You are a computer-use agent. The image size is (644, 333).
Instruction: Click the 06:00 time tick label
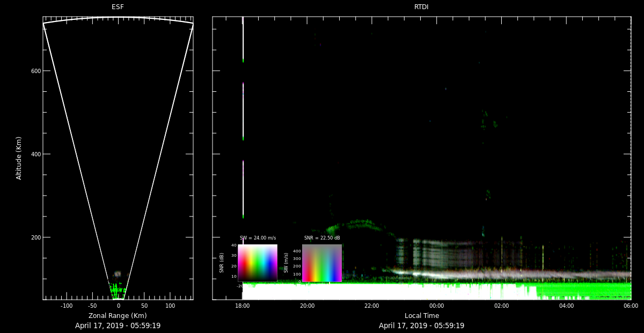[x=631, y=306]
